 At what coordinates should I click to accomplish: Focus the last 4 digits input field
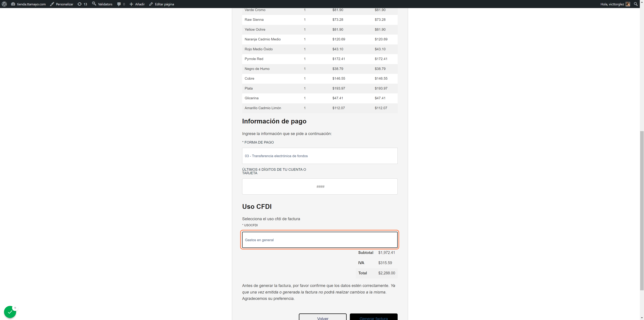point(320,186)
